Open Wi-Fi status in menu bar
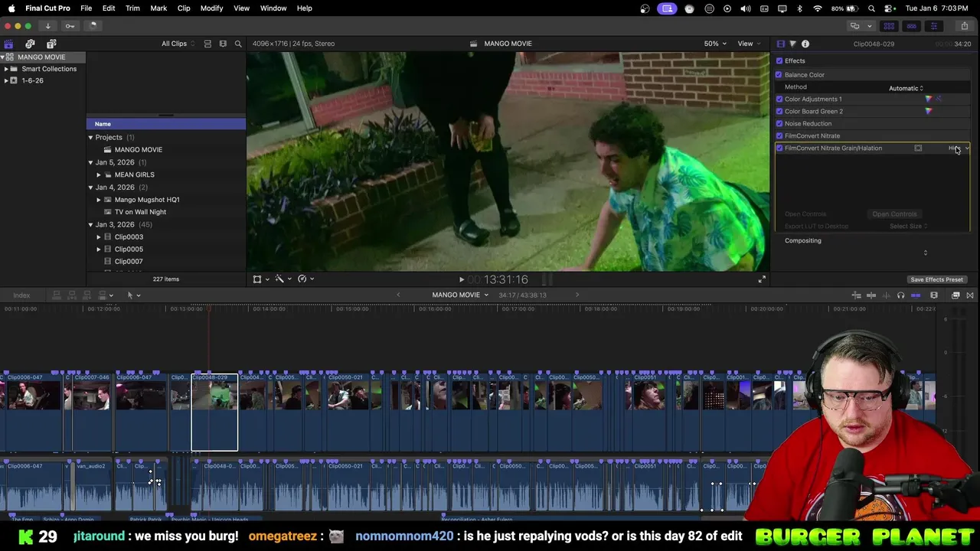The height and width of the screenshot is (551, 980). (818, 8)
